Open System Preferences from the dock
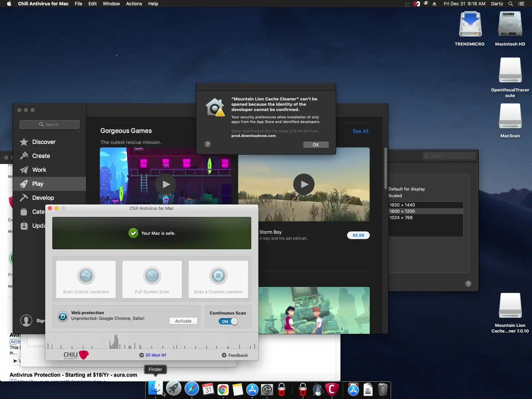This screenshot has width=532, height=399. point(267,389)
